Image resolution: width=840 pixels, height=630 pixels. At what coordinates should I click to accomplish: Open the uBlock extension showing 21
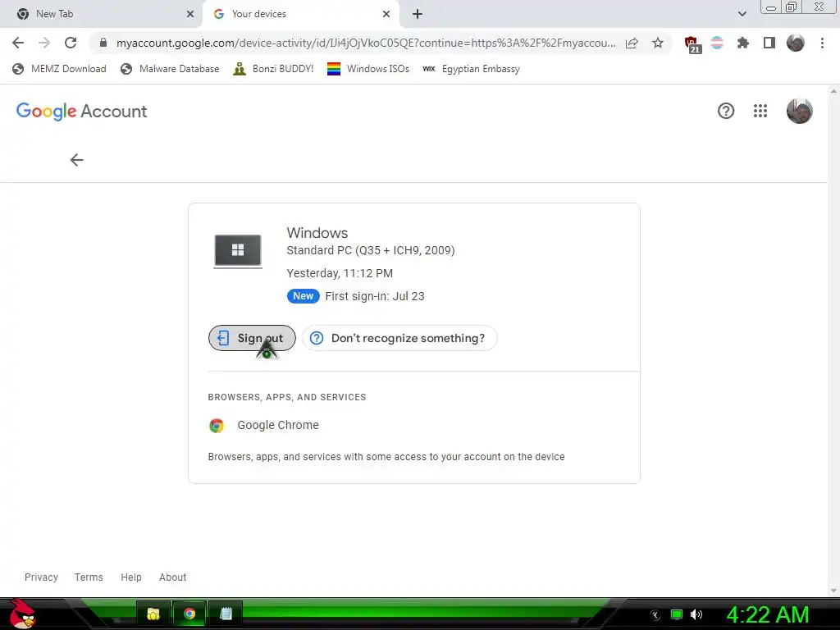692,44
